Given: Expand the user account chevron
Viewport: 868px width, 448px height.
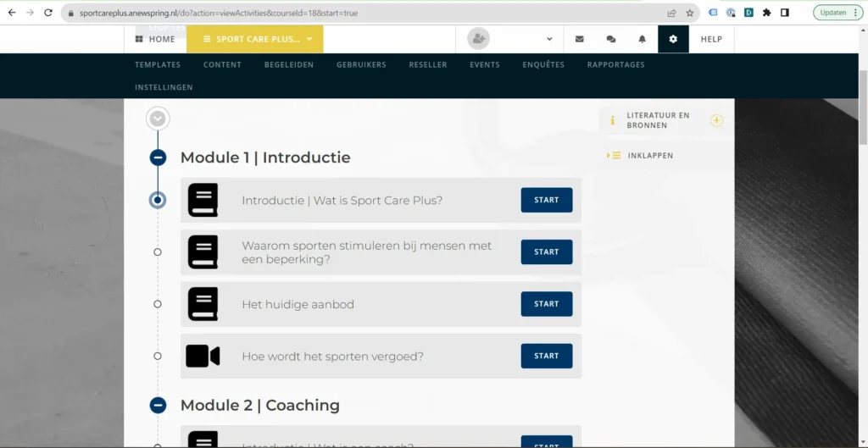Looking at the screenshot, I should click(x=549, y=39).
